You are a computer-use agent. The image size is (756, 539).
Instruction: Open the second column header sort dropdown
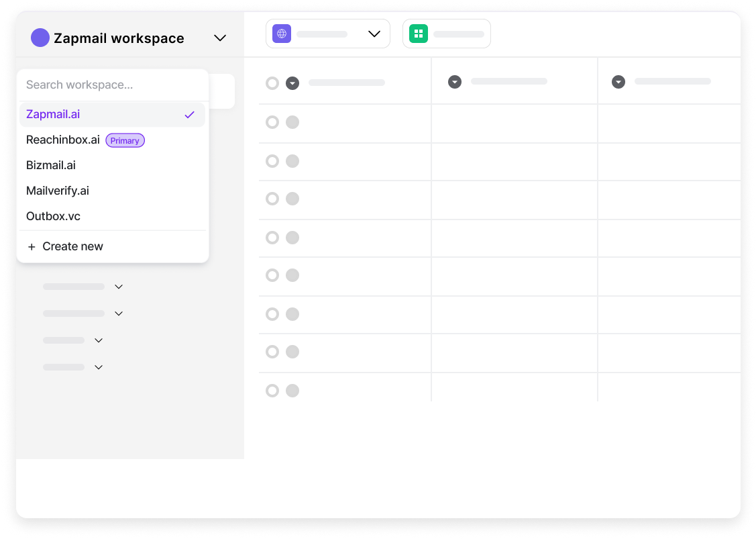[455, 82]
